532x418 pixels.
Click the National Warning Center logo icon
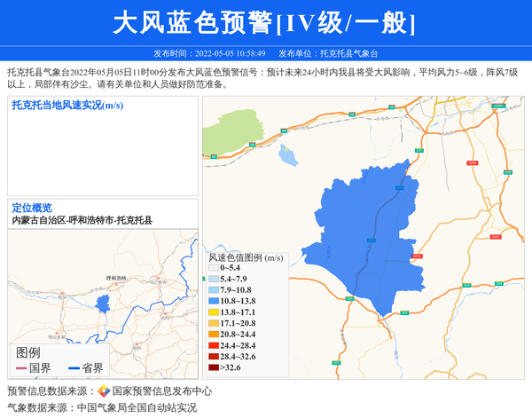click(104, 390)
